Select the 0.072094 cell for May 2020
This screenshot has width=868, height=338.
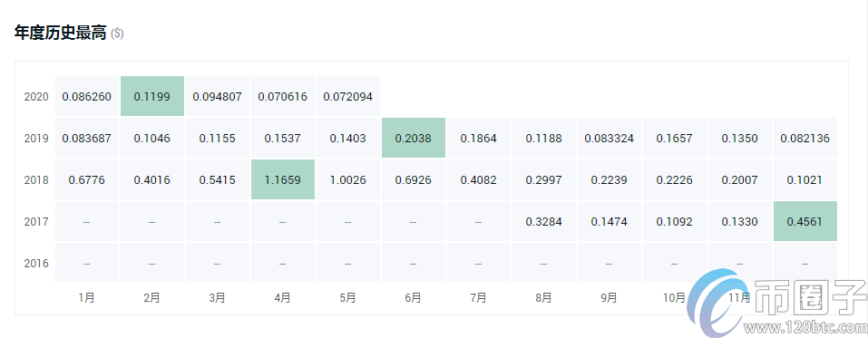pos(347,96)
